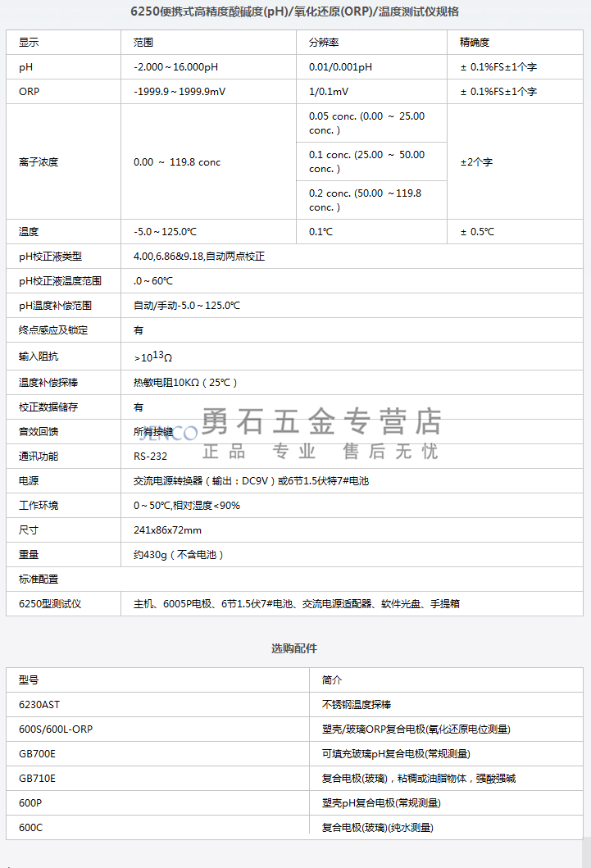This screenshot has height=868, width=591.
Task: Click the '选购配件' heading
Action: (x=294, y=649)
